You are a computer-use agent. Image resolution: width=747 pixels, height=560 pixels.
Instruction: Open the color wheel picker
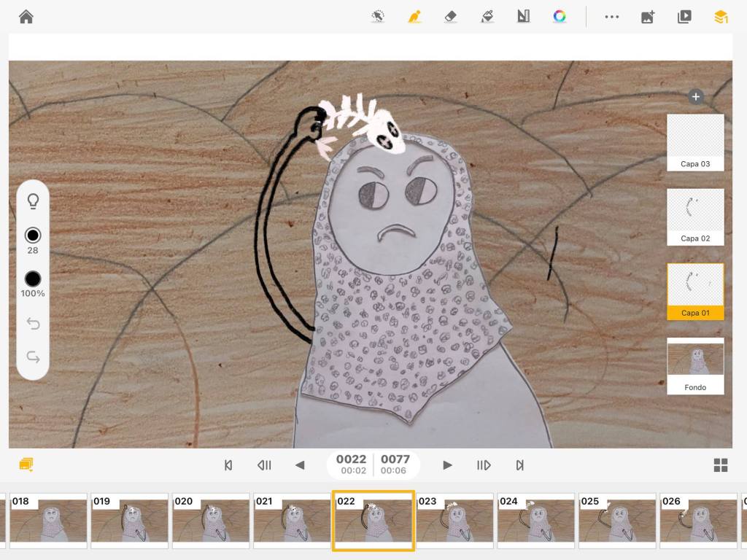[x=560, y=16]
